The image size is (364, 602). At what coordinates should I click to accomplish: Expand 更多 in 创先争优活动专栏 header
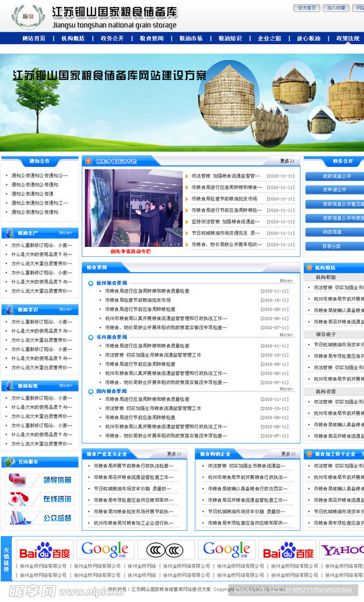[287, 160]
